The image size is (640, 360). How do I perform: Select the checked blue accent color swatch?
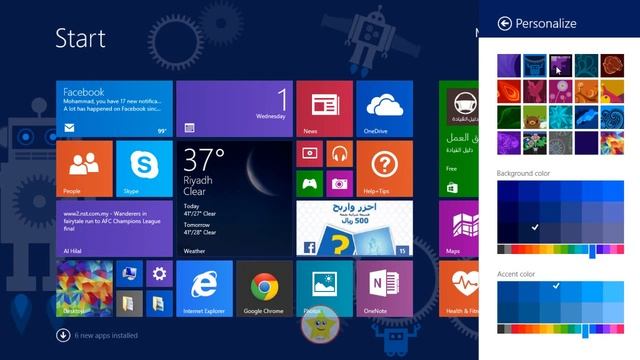[550, 291]
